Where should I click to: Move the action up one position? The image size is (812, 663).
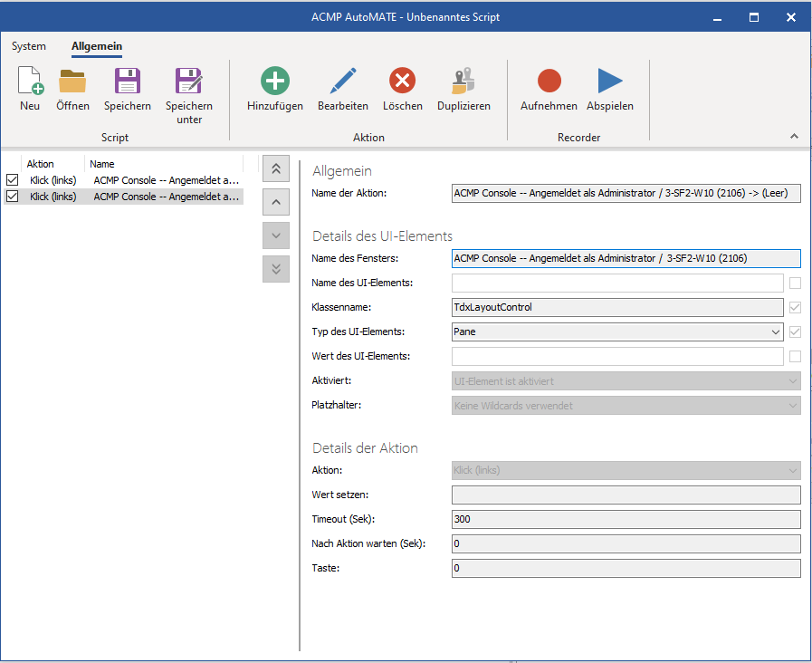click(275, 201)
